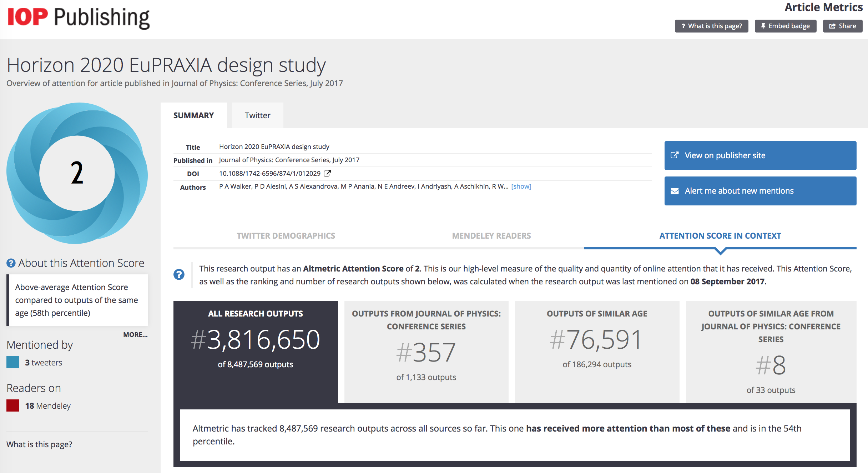Click the envelope icon on alert button
This screenshot has height=473, width=868.
(675, 191)
